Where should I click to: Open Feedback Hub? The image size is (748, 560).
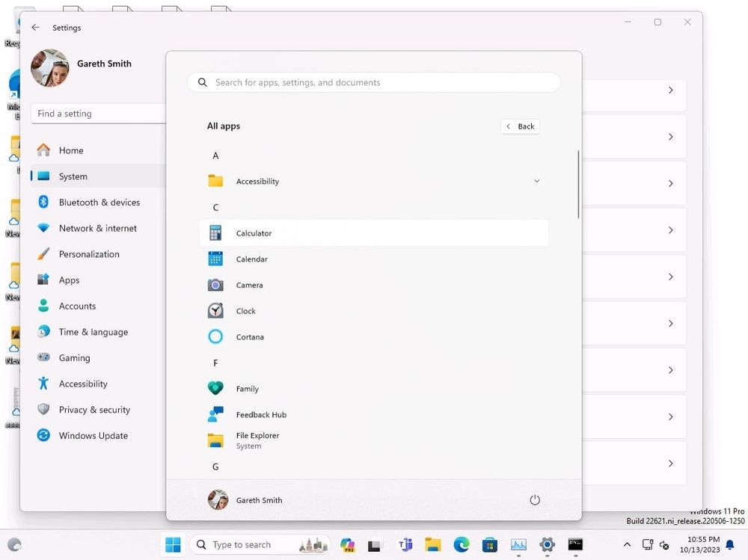coord(373,414)
